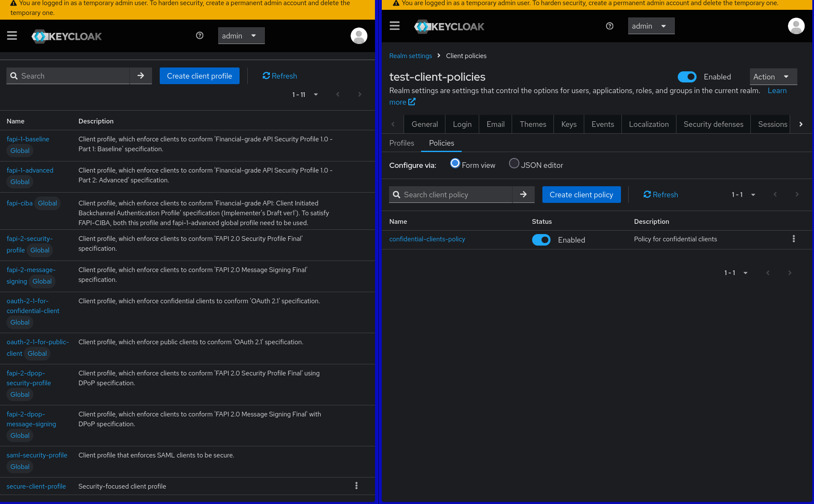Switch to Security defenses tab
Image resolution: width=814 pixels, height=504 pixels.
713,124
